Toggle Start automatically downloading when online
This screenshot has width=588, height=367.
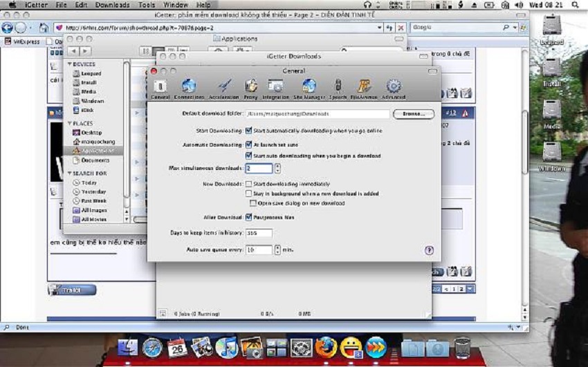click(x=248, y=131)
